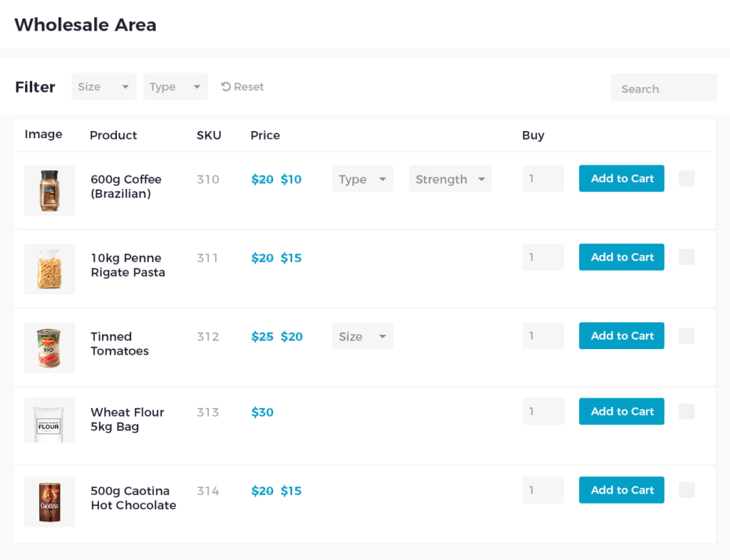Add 10kg Penne Rigate Pasta to cart

(621, 257)
